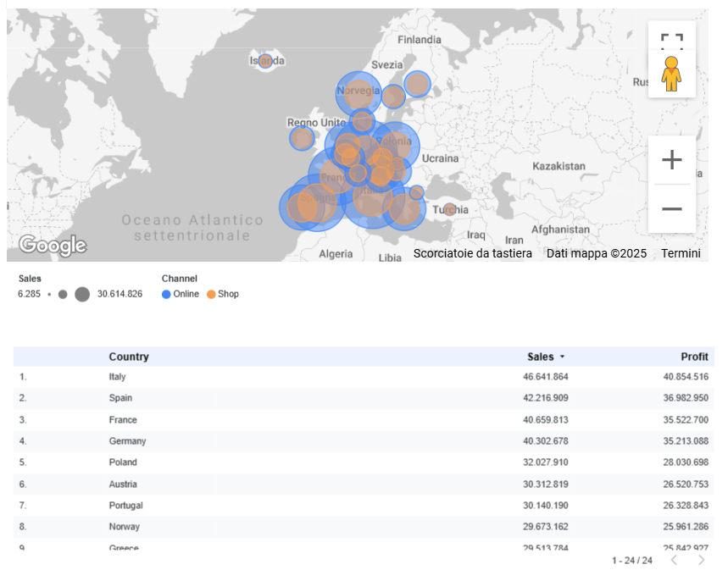The image size is (728, 570).
Task: Open Scorciatoie da tastiera link
Action: [x=472, y=253]
